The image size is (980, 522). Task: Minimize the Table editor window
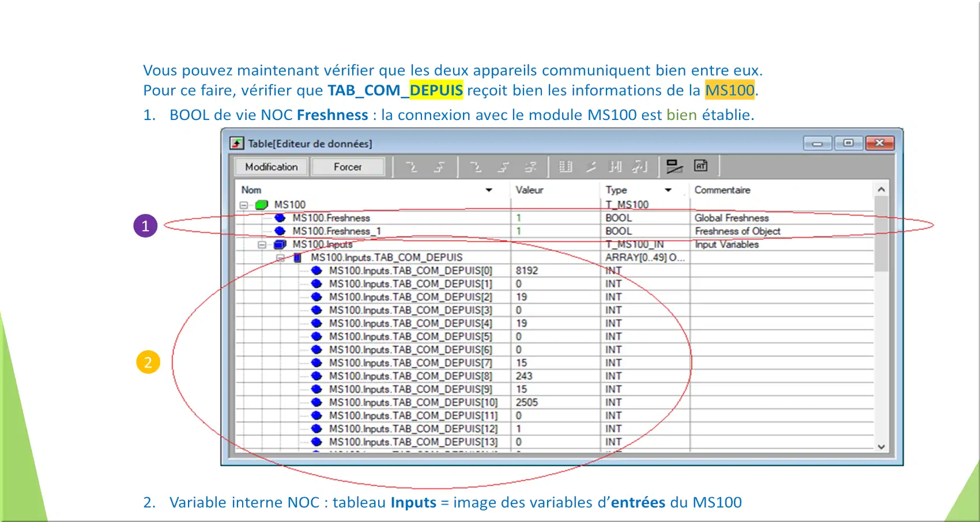(x=817, y=143)
